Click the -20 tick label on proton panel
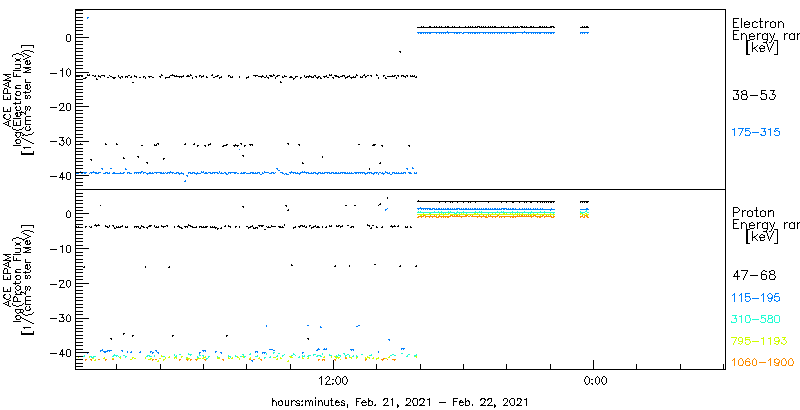Screen dimensions: 800x410 [x=59, y=283]
